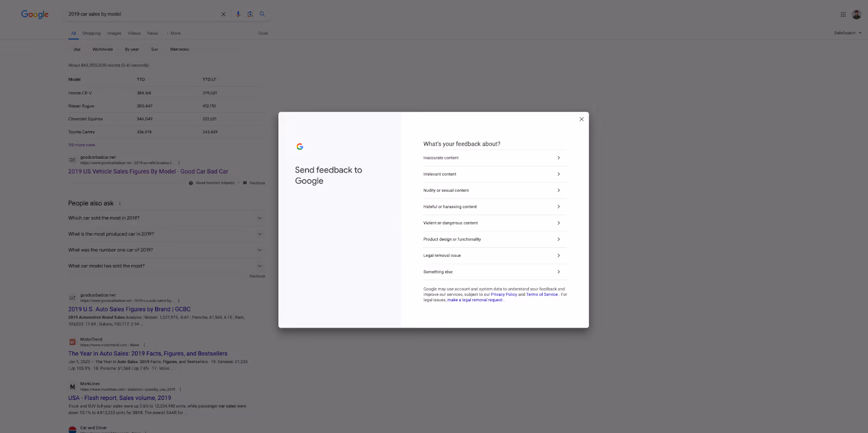Viewport: 868px width, 433px height.
Task: Open the Privacy Policy link
Action: tap(504, 294)
